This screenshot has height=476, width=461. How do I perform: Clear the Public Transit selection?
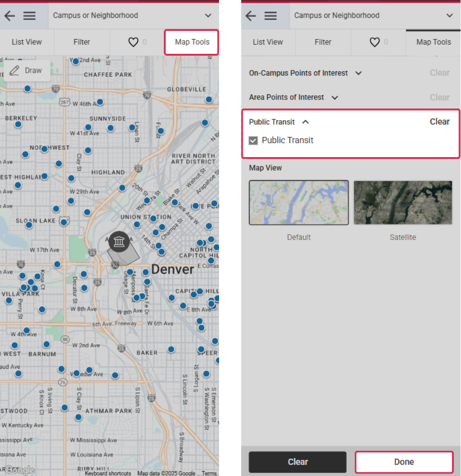[440, 122]
